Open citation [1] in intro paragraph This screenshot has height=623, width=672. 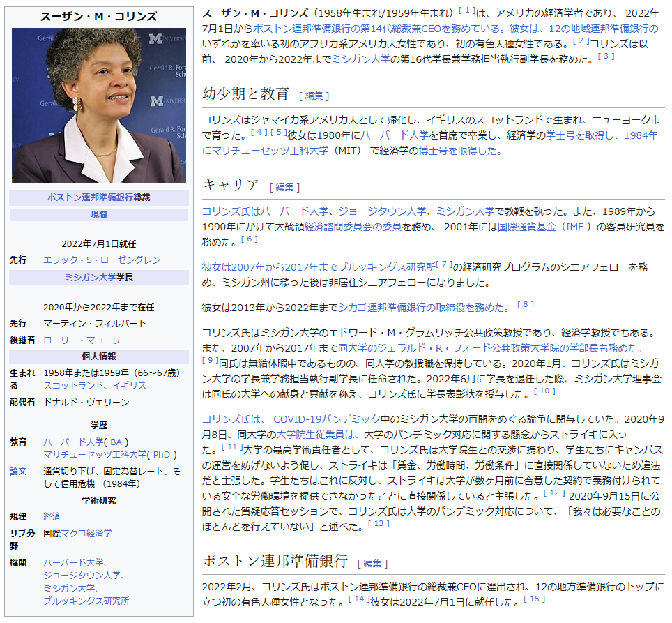click(x=467, y=10)
